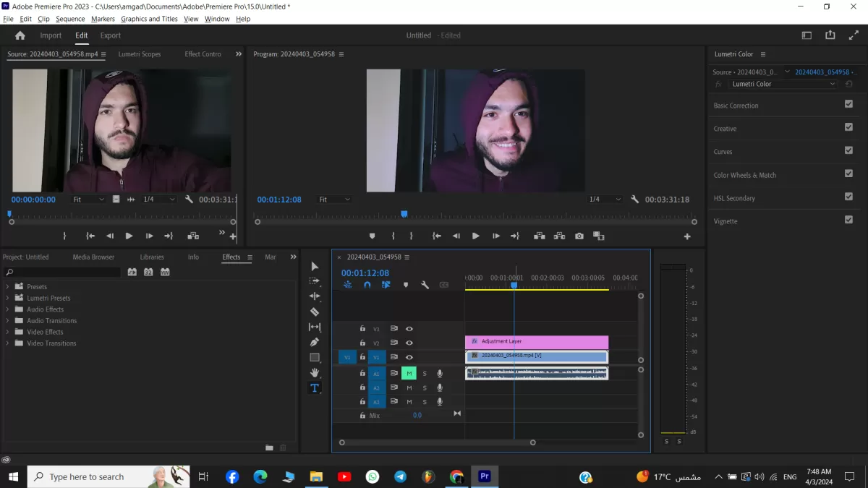Open the Sequence menu

(70, 19)
